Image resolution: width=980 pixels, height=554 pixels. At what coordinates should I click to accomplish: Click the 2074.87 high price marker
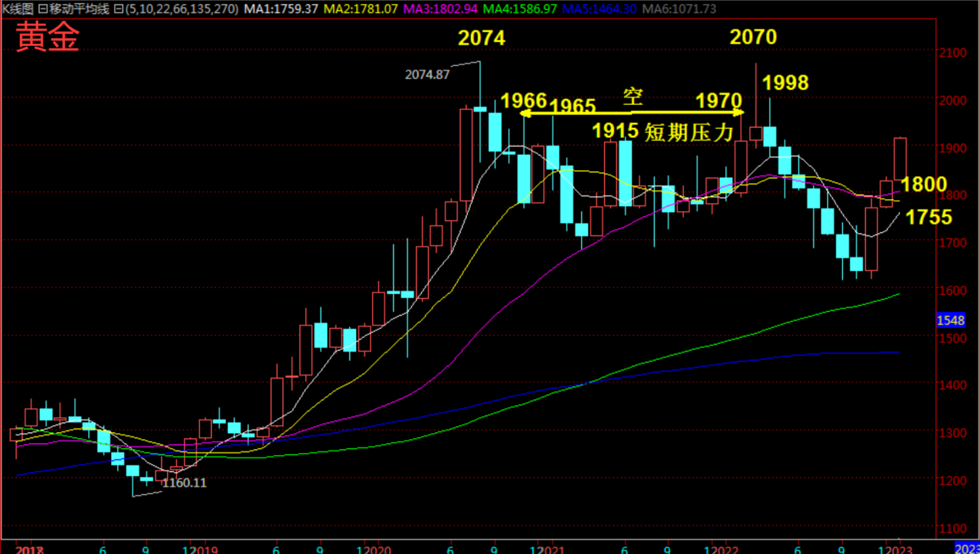[x=426, y=74]
